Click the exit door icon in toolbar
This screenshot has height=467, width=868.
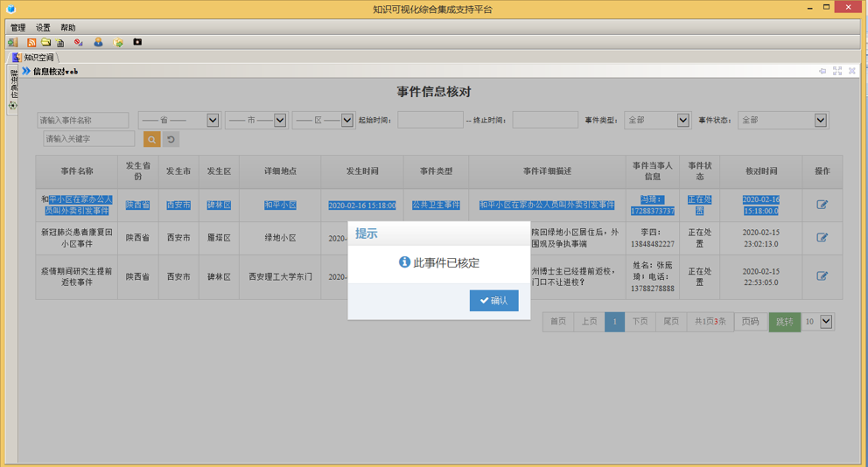tap(12, 42)
